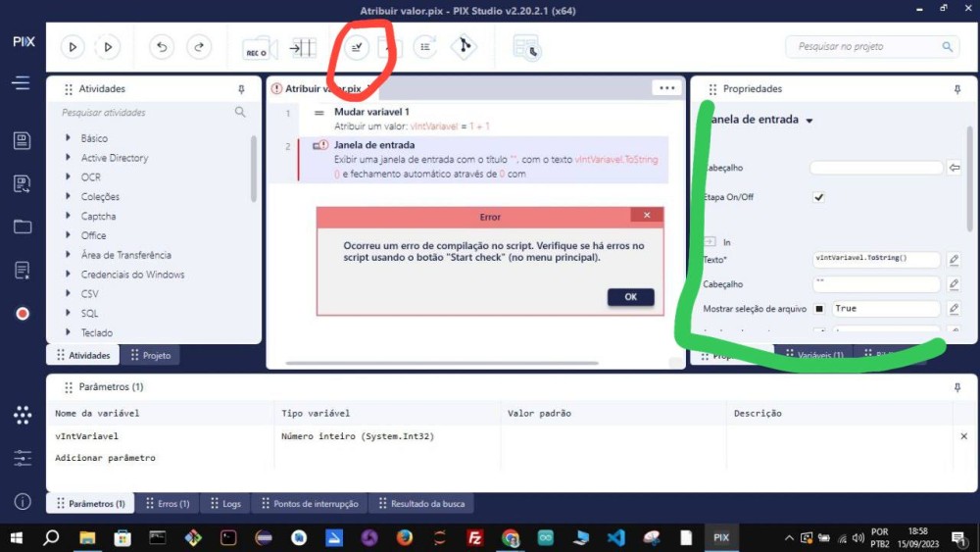Edit the Texto value with pencil icon
980x552 pixels.
(x=954, y=259)
